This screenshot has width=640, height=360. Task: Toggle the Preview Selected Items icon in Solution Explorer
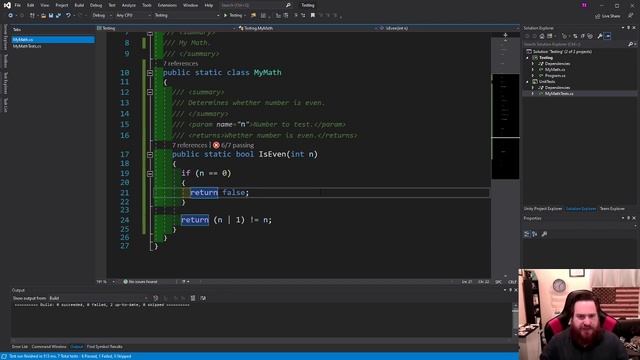pos(608,36)
